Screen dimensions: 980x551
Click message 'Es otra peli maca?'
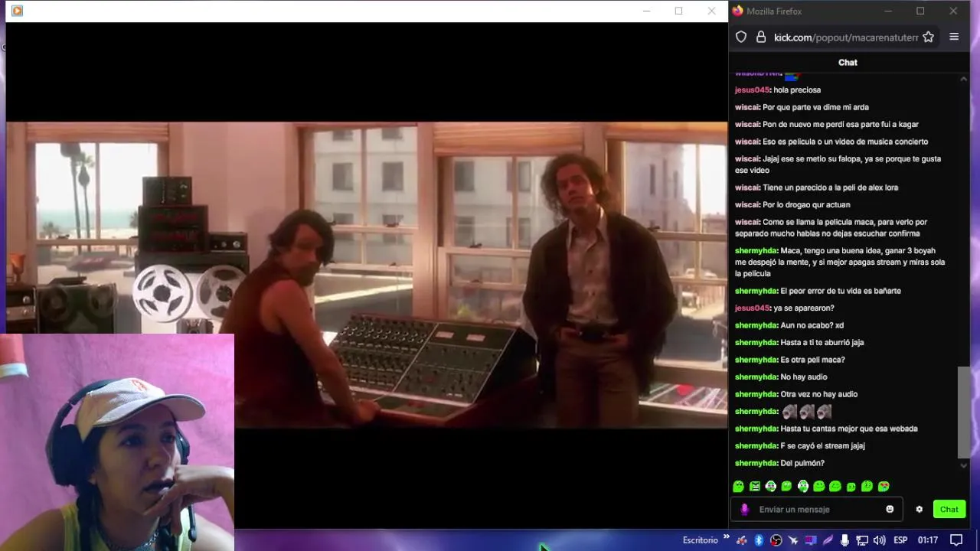pyautogui.click(x=812, y=360)
